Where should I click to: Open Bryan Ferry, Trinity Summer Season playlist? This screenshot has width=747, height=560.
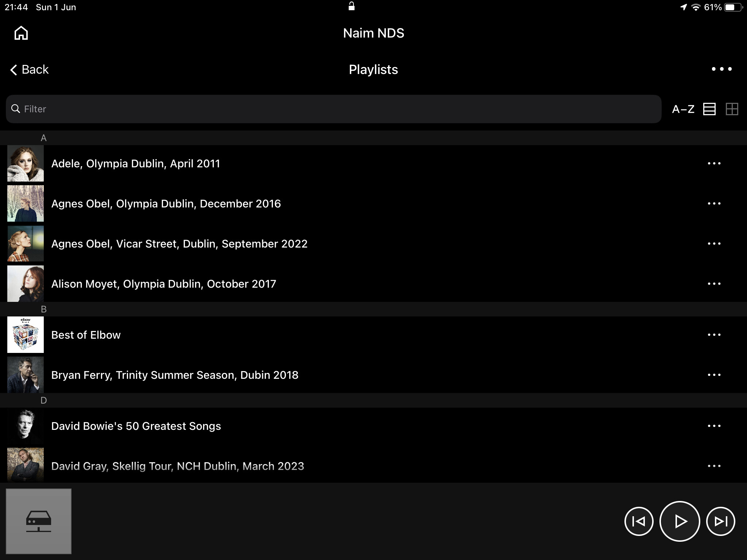pos(373,375)
